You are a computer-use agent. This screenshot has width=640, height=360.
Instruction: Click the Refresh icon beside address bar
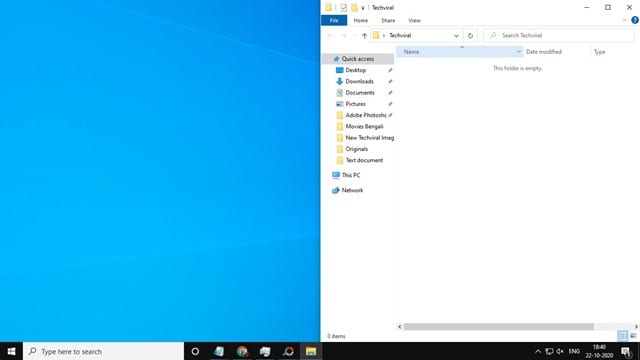point(470,36)
